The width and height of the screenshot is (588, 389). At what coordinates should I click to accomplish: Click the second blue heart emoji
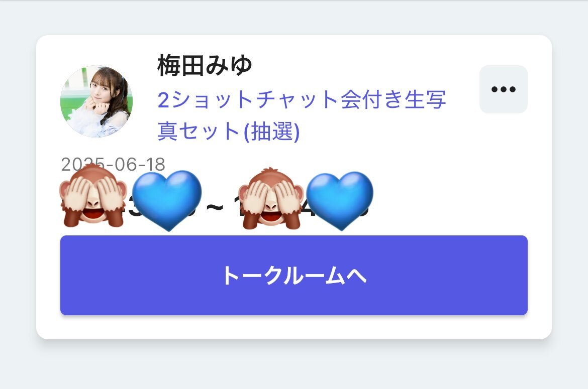point(340,201)
